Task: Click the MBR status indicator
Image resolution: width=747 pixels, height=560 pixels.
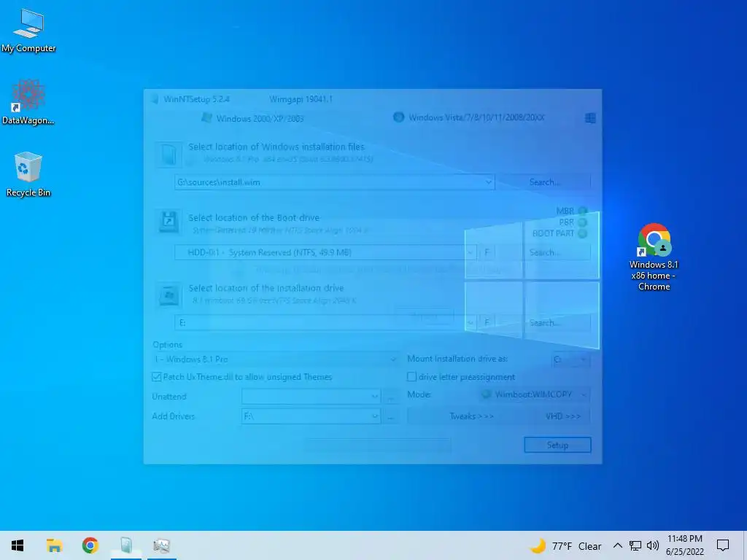Action: tap(582, 211)
